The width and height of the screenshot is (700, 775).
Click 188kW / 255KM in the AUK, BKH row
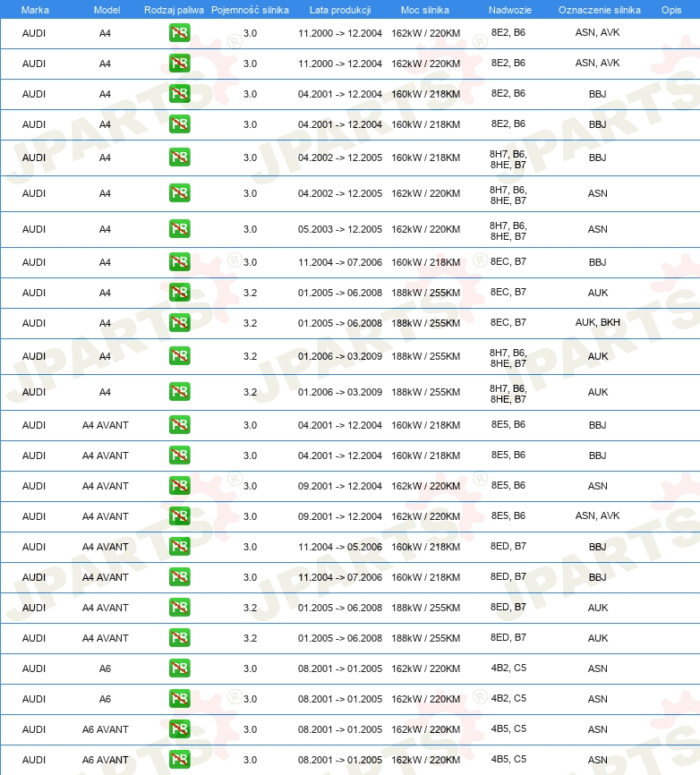click(x=425, y=323)
